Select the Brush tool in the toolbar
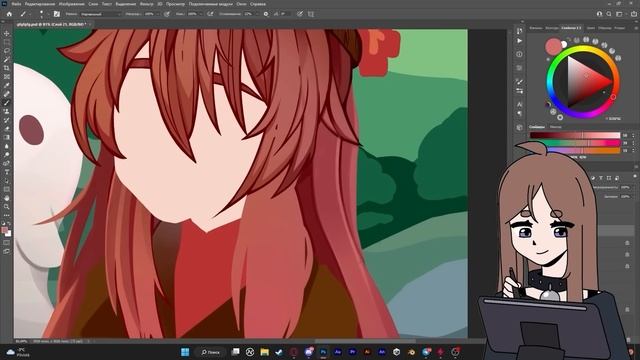 point(7,102)
